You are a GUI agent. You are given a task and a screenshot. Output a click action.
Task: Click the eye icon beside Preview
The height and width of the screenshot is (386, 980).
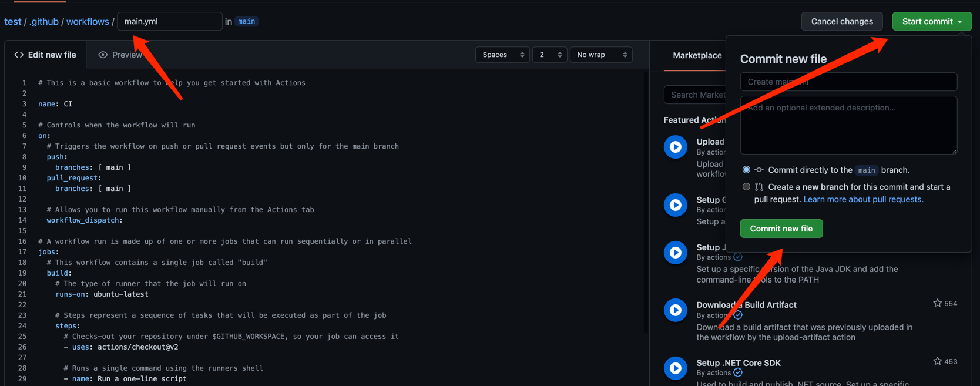[x=103, y=55]
